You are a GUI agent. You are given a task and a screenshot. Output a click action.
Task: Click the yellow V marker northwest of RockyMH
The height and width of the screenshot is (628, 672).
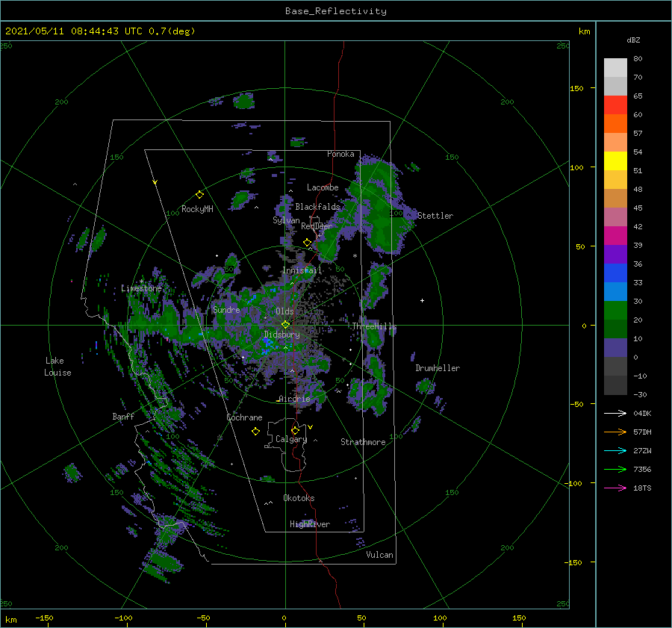155,183
